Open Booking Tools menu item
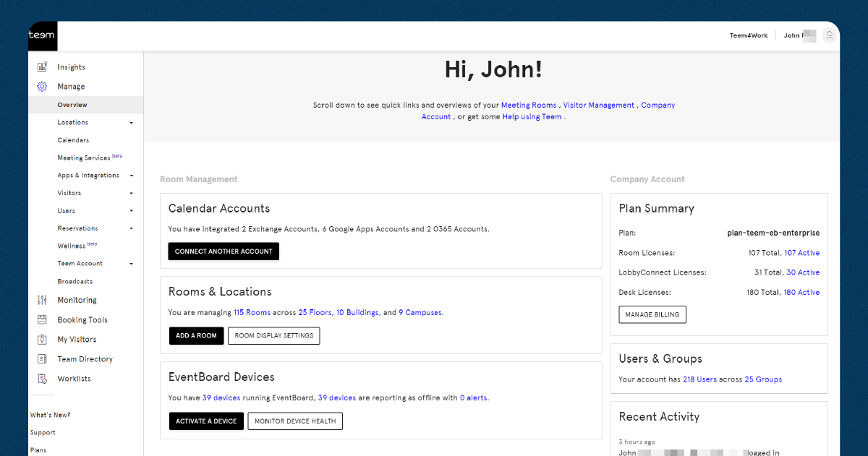This screenshot has height=456, width=868. coord(82,319)
